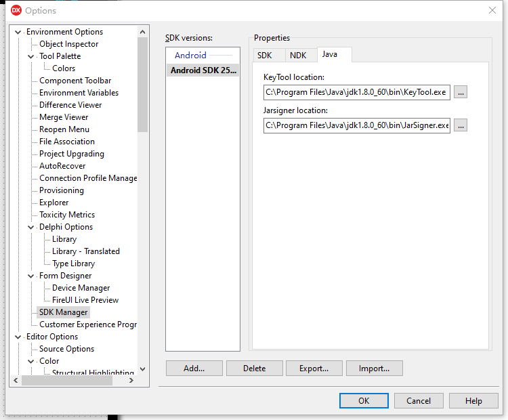Open Provisioning page
The image size is (508, 420).
tap(61, 190)
